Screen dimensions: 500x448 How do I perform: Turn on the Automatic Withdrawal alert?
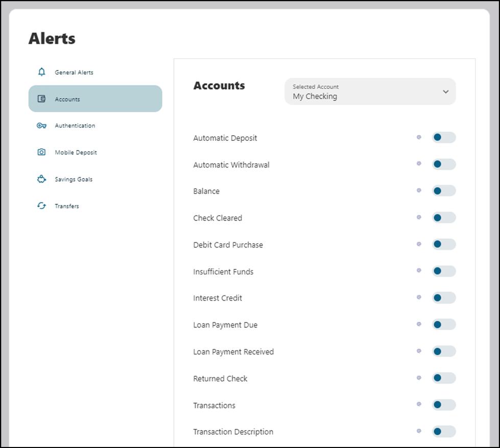click(444, 164)
